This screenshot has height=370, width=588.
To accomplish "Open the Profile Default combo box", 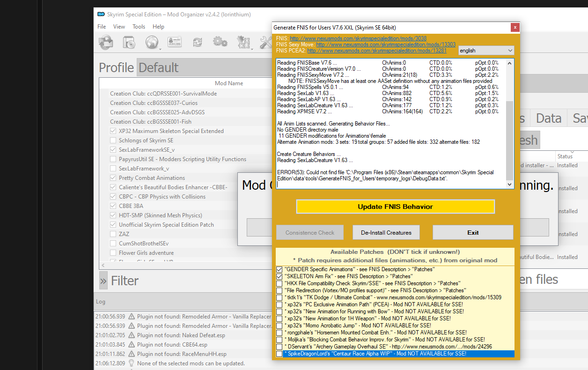I will [204, 67].
